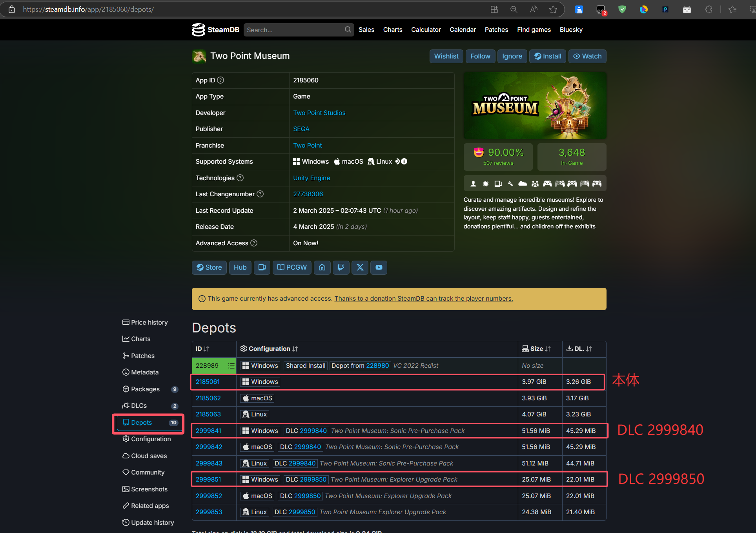Open the YouTube icon button
Image resolution: width=756 pixels, height=533 pixels.
(379, 267)
